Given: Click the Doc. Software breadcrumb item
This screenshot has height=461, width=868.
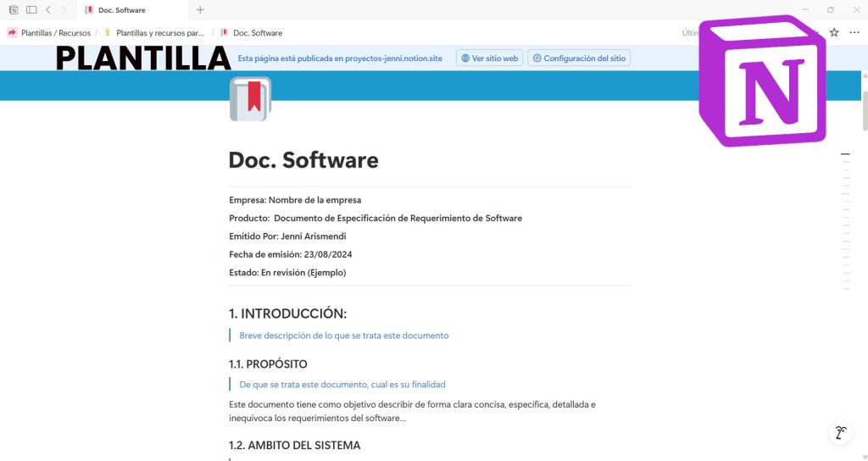Looking at the screenshot, I should (257, 33).
